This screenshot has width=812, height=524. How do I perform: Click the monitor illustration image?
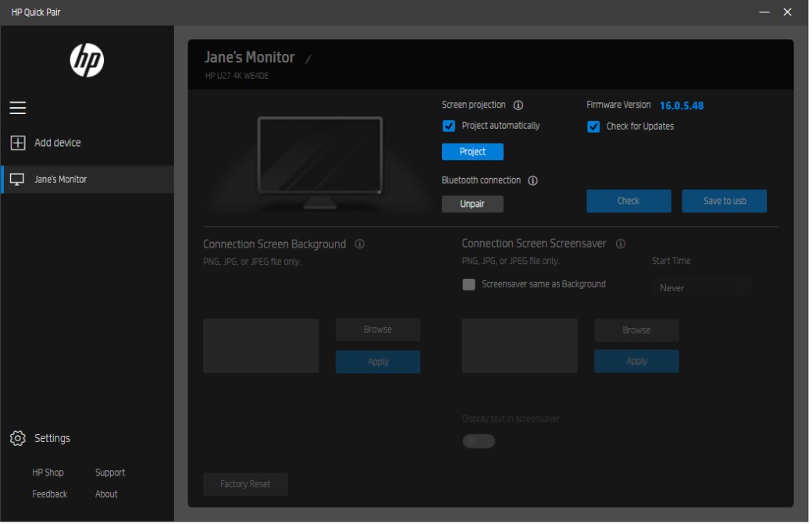[321, 163]
